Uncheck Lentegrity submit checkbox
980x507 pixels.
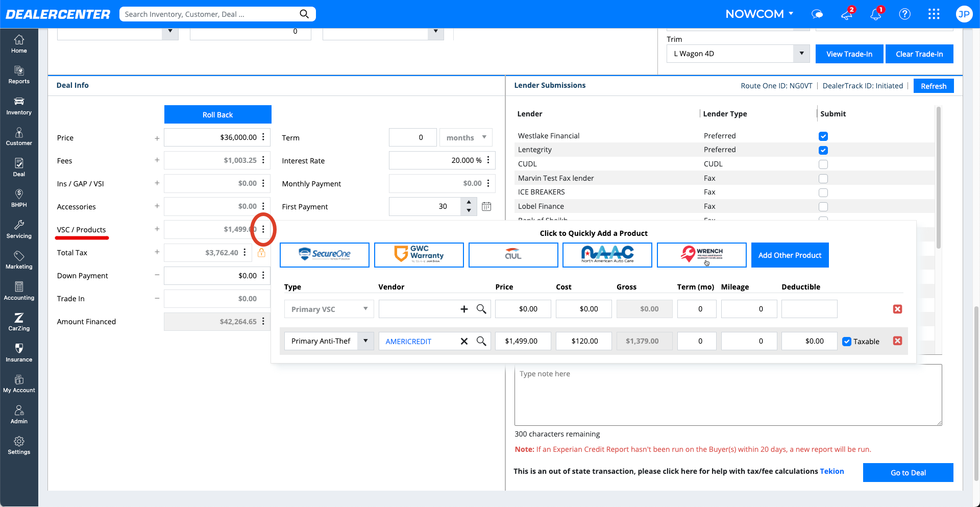pyautogui.click(x=823, y=150)
